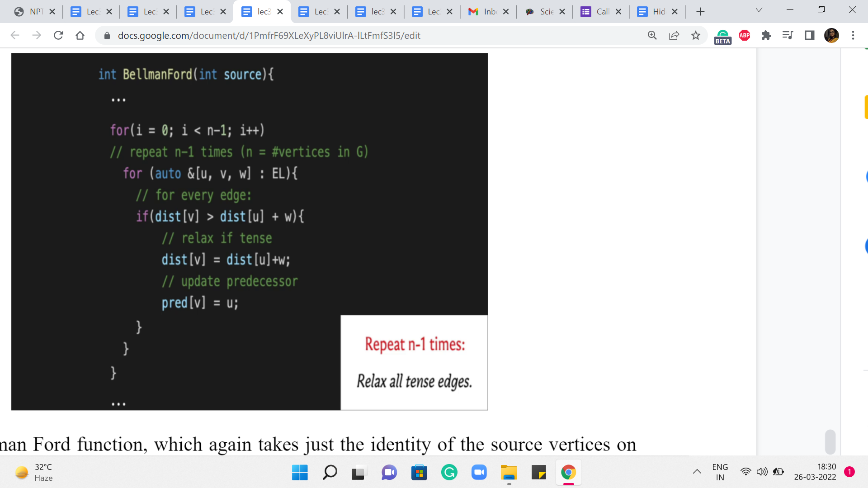The image size is (868, 488).
Task: Open a new browser tab
Action: [x=700, y=12]
